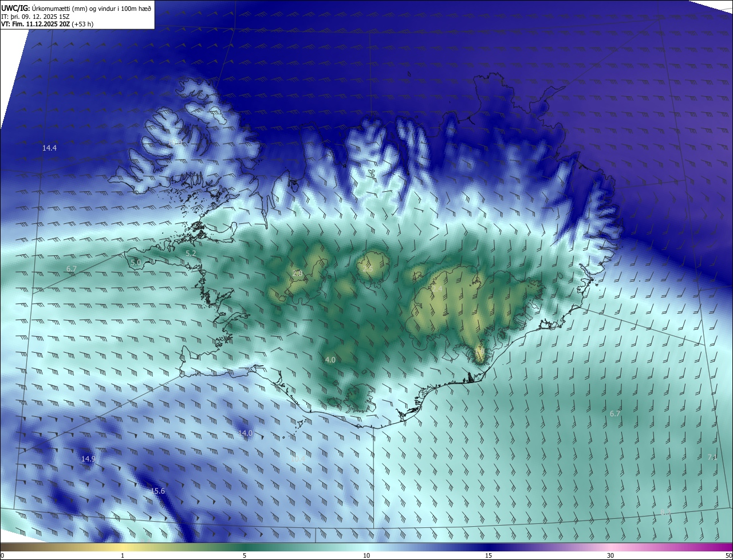Click the 6.7 label southeast of Iceland

click(x=615, y=413)
